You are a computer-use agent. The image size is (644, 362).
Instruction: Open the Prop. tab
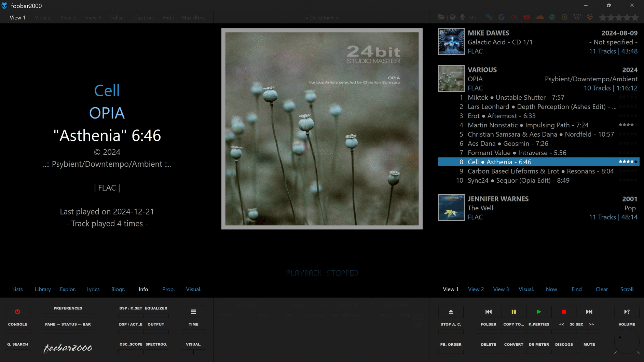pyautogui.click(x=168, y=289)
